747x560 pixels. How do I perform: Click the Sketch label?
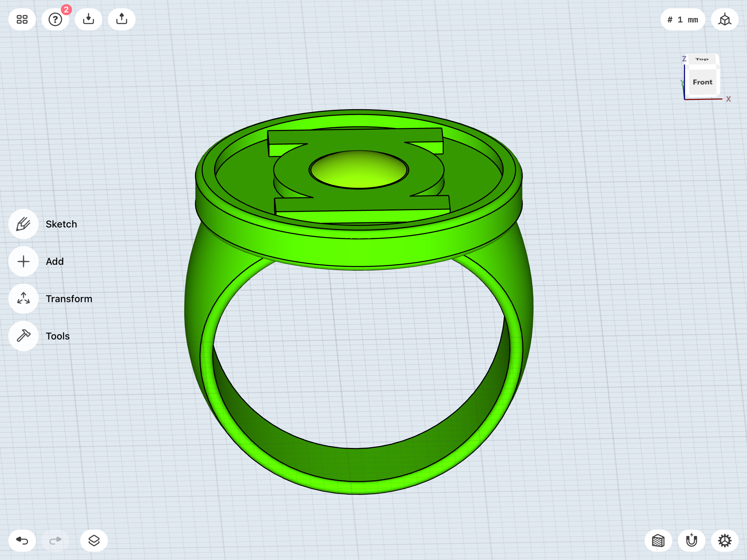(61, 224)
